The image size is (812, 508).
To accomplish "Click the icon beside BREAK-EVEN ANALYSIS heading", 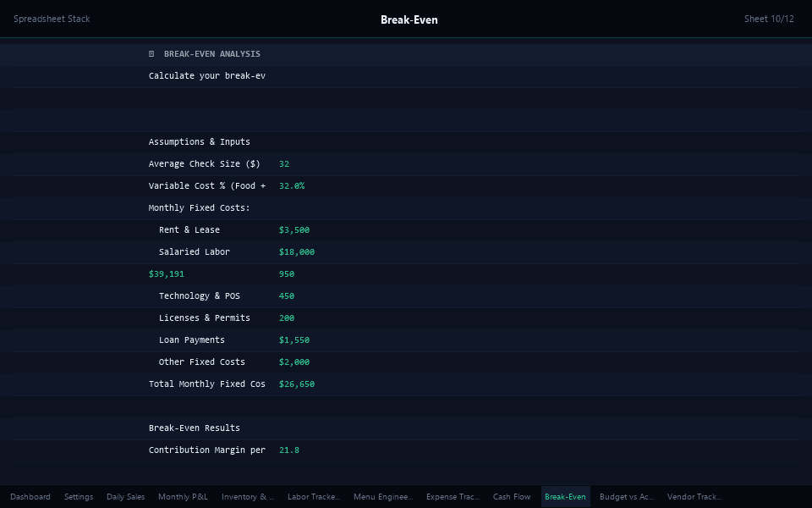I will [151, 53].
